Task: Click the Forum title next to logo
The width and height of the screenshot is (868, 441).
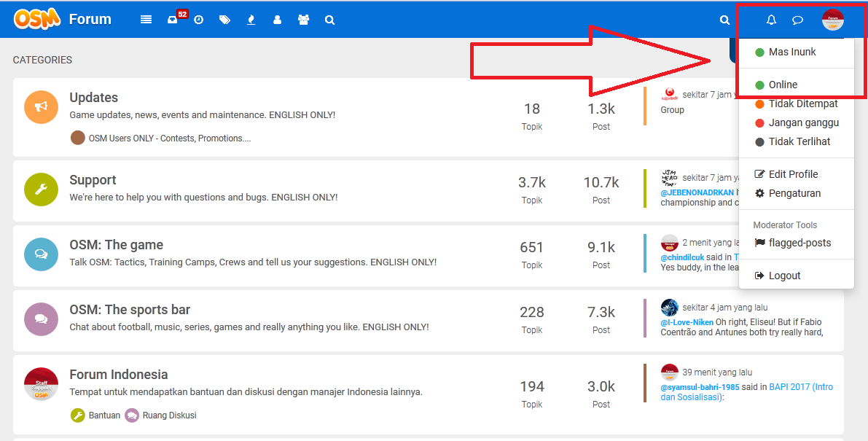Action: (x=90, y=20)
